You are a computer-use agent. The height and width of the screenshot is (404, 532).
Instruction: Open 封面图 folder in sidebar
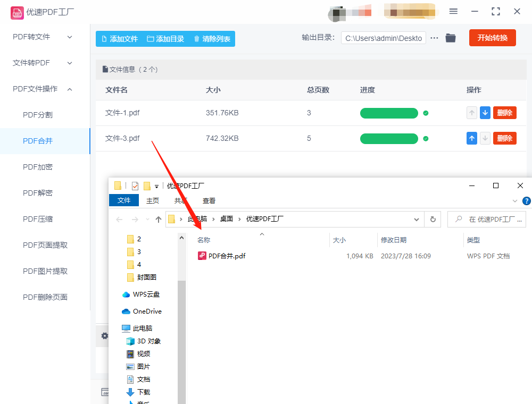click(x=142, y=277)
